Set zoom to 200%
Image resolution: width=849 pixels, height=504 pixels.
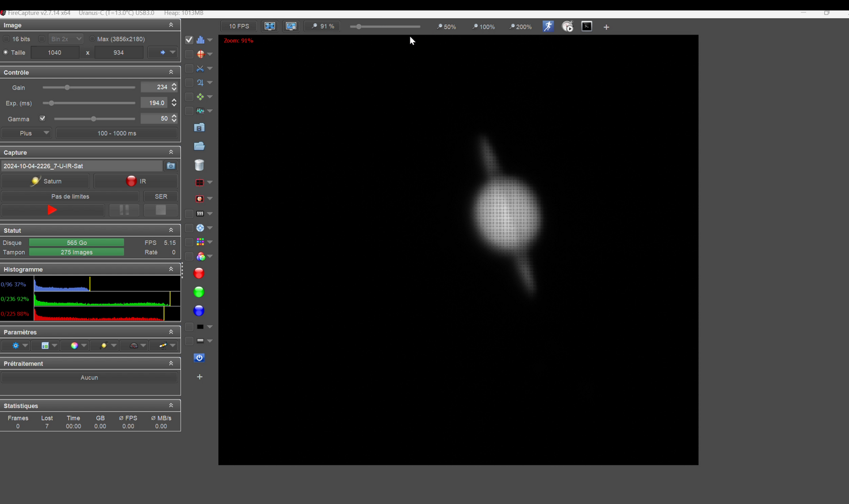(x=520, y=27)
